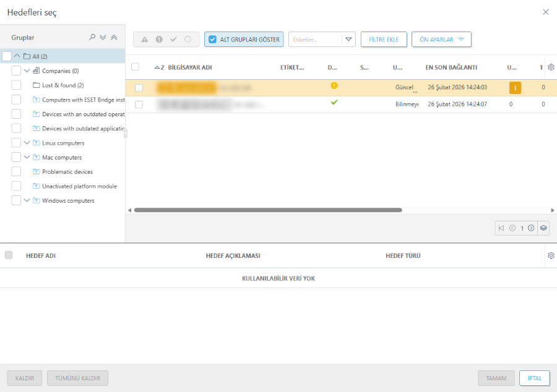Image resolution: width=557 pixels, height=392 pixels.
Task: Filter by warning triangle status icon
Action: pyautogui.click(x=145, y=40)
